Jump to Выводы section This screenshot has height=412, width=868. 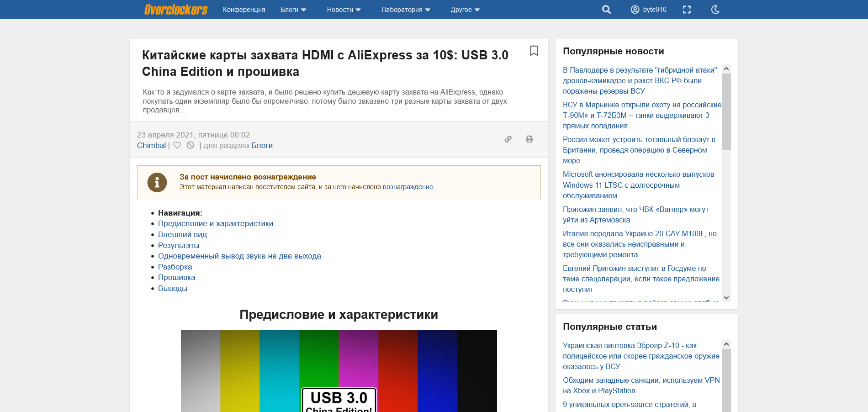coord(173,288)
